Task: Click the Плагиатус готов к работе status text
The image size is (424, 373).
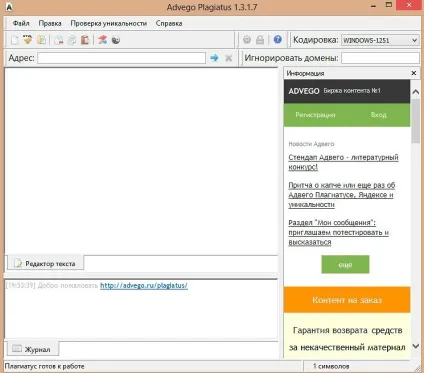Action: 44,366
